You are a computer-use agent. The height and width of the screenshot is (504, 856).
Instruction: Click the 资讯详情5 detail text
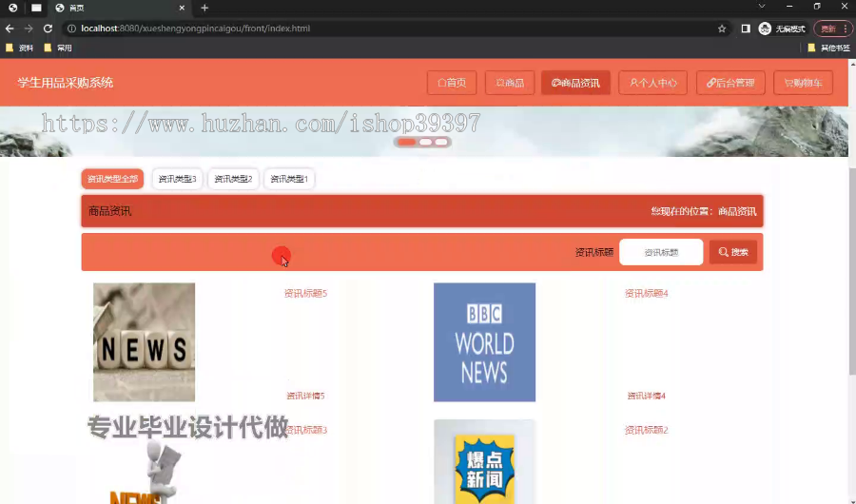pyautogui.click(x=305, y=396)
